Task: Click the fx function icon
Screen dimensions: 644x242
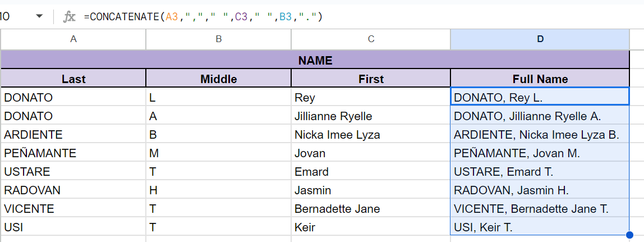Action: pos(69,17)
